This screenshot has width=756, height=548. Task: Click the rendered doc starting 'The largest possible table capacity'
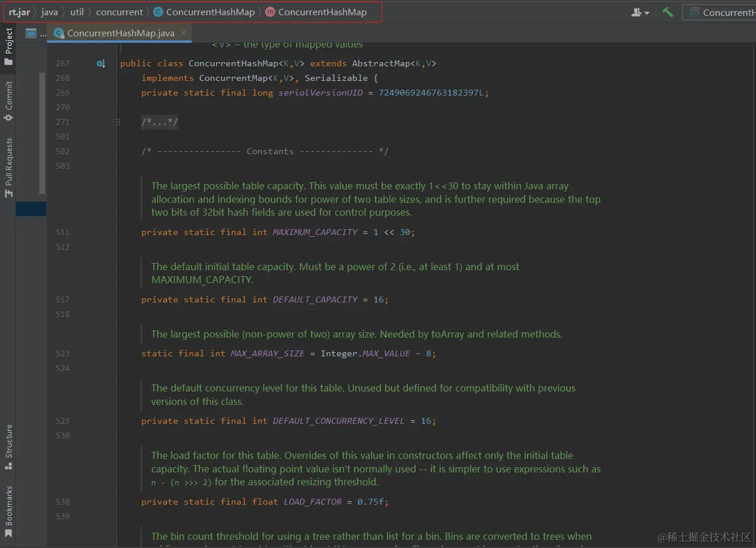[376, 199]
